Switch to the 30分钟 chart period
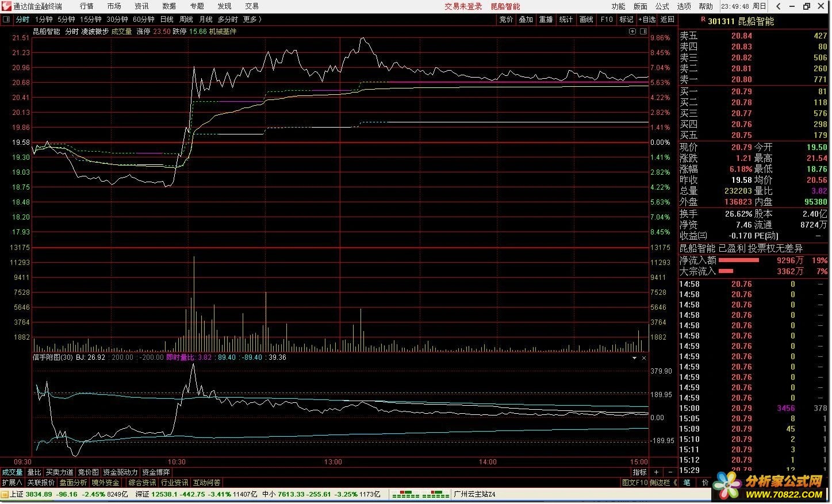Image resolution: width=832 pixels, height=504 pixels. [x=117, y=20]
